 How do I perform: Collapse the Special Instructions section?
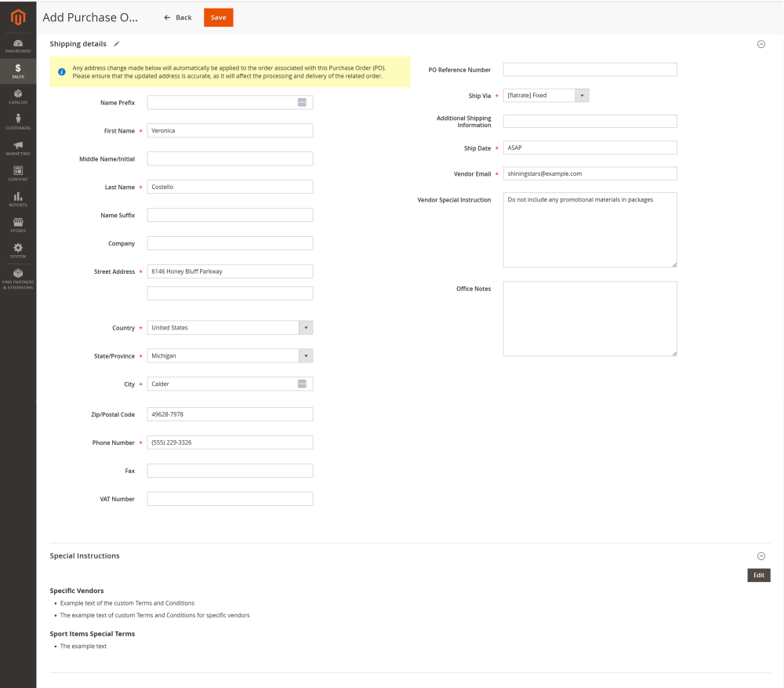(760, 556)
